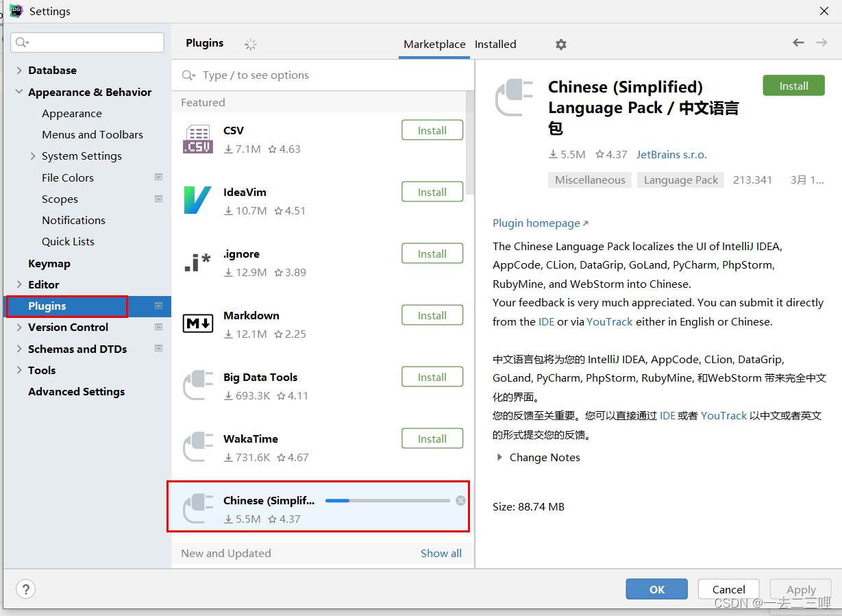The image size is (842, 616).
Task: Click the search magnifier in settings search
Action: (x=21, y=42)
